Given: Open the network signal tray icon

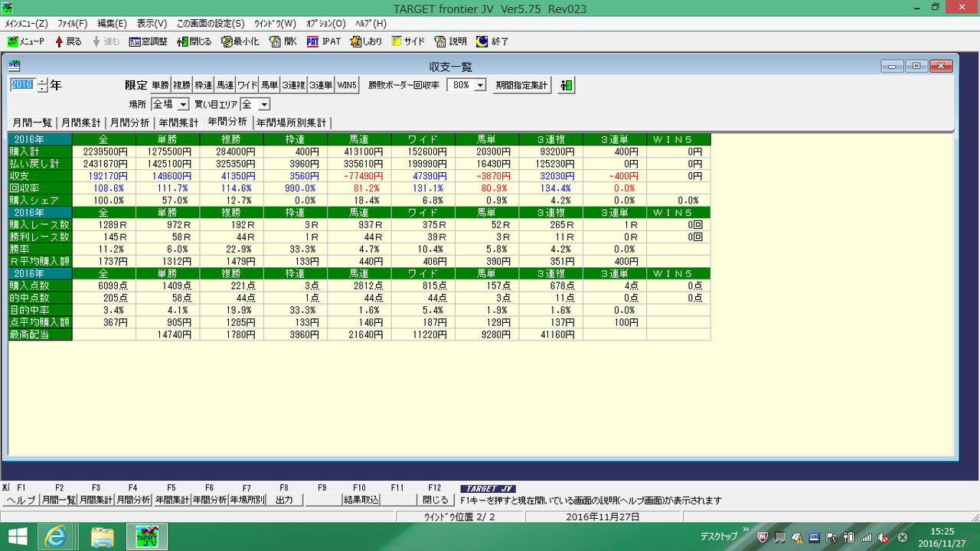Looking at the screenshot, I should 865,537.
